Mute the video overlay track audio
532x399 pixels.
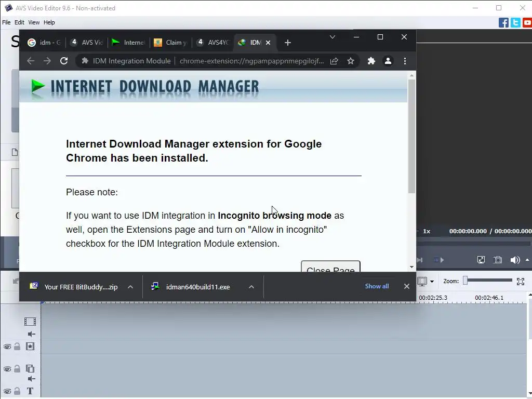click(x=32, y=379)
